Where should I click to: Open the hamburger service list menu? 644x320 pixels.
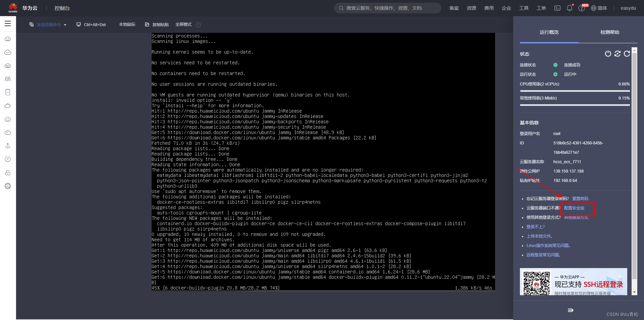pos(8,23)
